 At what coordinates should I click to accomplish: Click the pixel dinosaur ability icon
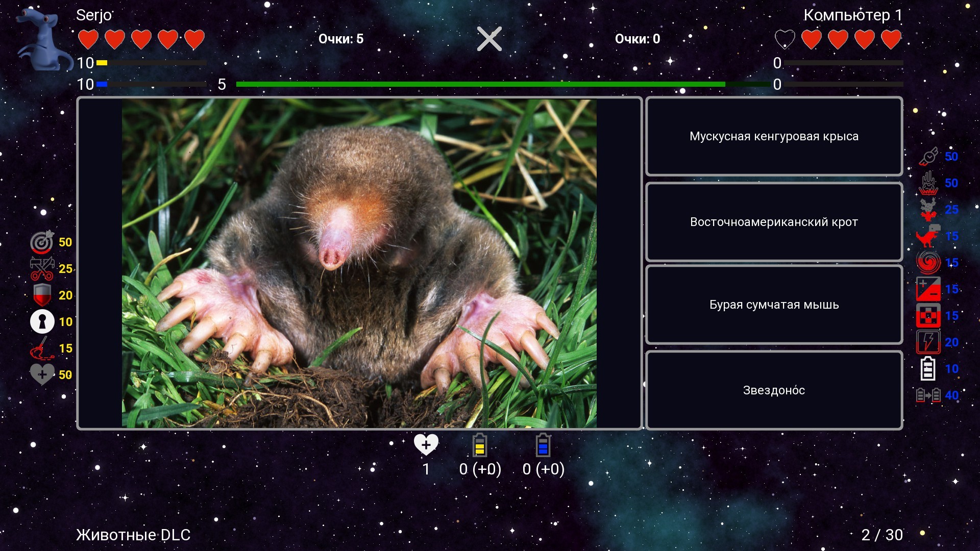coord(928,236)
